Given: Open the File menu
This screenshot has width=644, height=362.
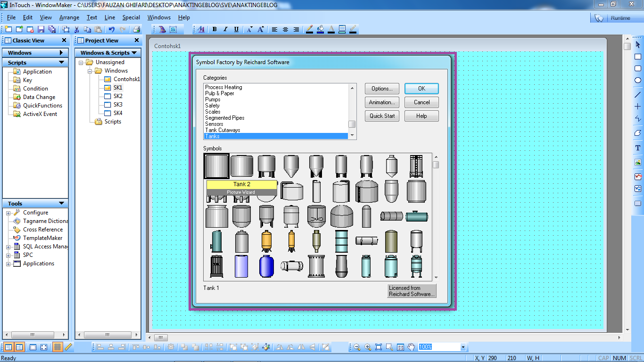Looking at the screenshot, I should [x=11, y=17].
